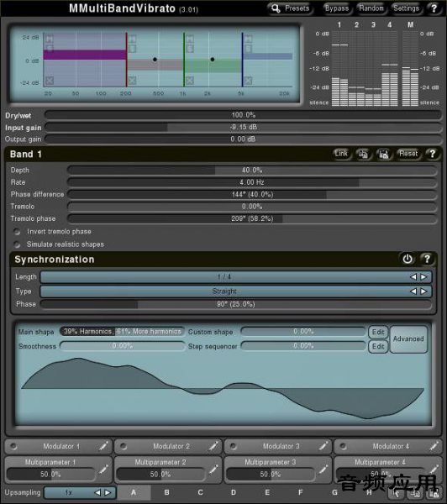Select next Length value arrow
The height and width of the screenshot is (504, 447).
(x=423, y=276)
